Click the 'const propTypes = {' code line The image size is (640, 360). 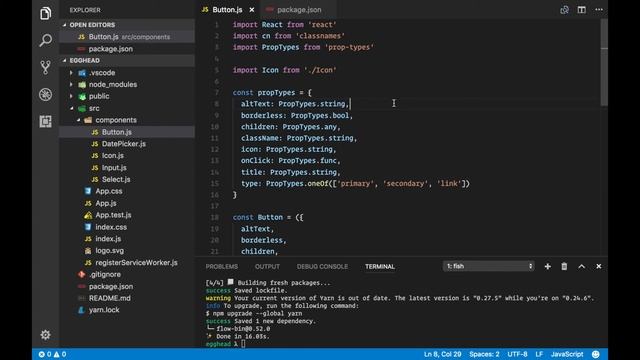(272, 93)
